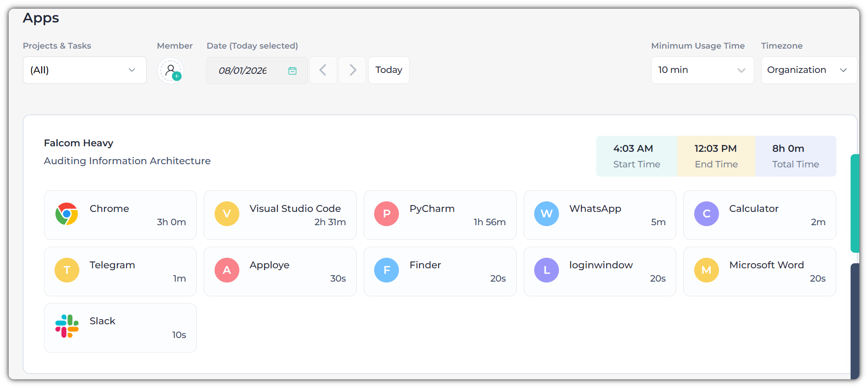Click the WhatsApp avatar icon

[x=546, y=214]
